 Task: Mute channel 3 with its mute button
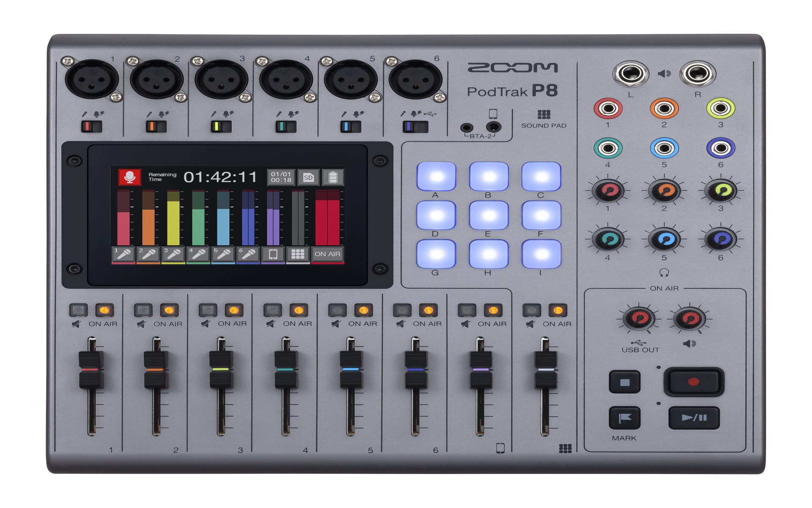point(208,310)
